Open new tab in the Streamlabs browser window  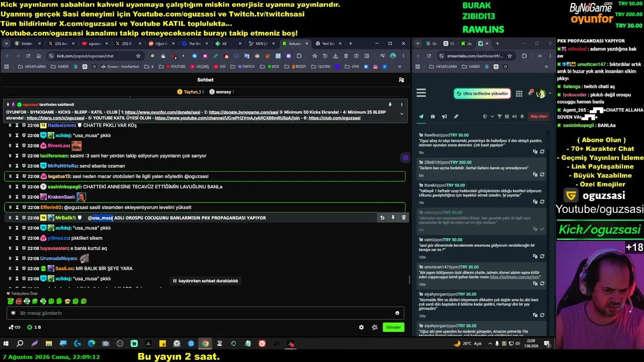(x=497, y=44)
